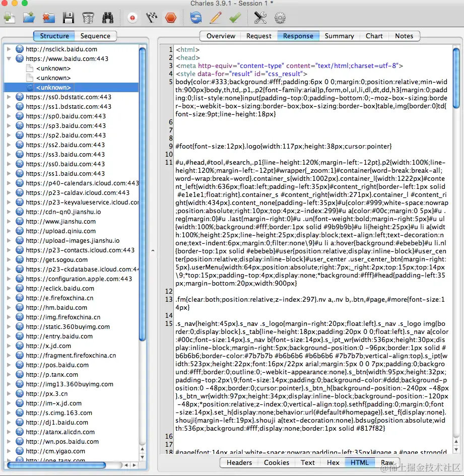
Task: Clear session using trash can icon
Action: (88, 18)
